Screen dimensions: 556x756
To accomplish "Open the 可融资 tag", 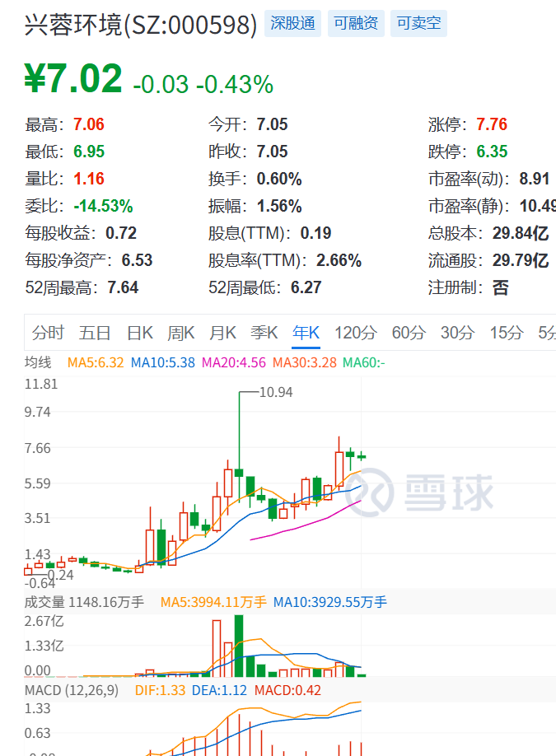I will [356, 23].
